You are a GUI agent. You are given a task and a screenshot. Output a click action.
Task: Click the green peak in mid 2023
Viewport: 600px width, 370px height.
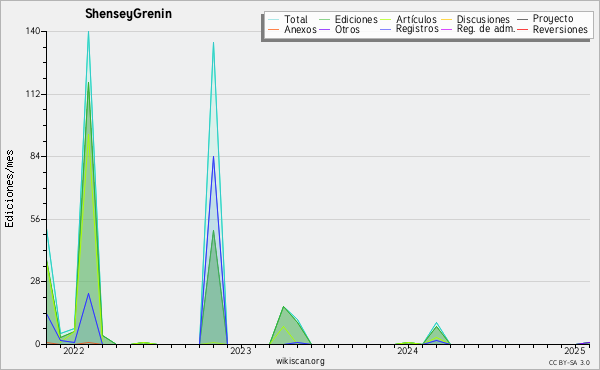pyautogui.click(x=283, y=307)
